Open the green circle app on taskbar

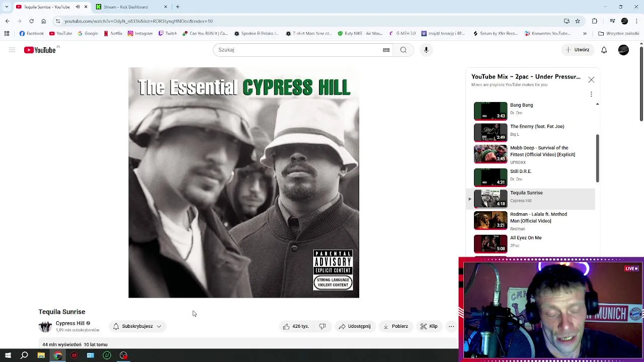click(107, 355)
